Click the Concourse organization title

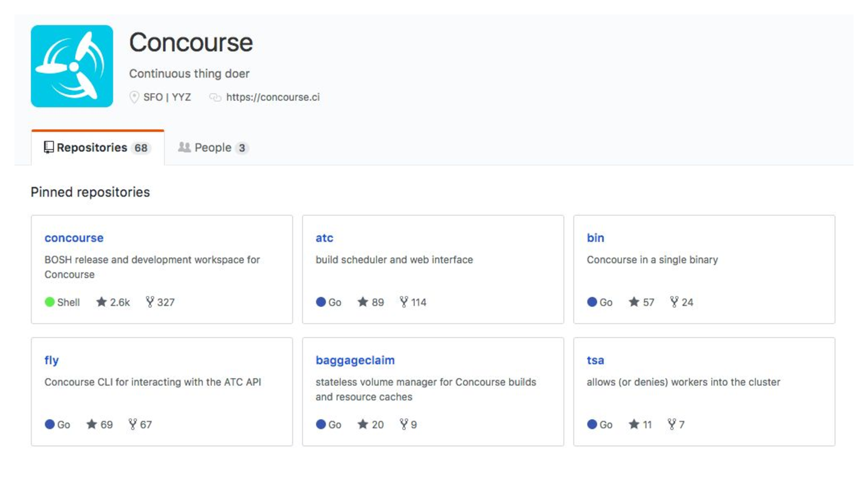(x=191, y=42)
